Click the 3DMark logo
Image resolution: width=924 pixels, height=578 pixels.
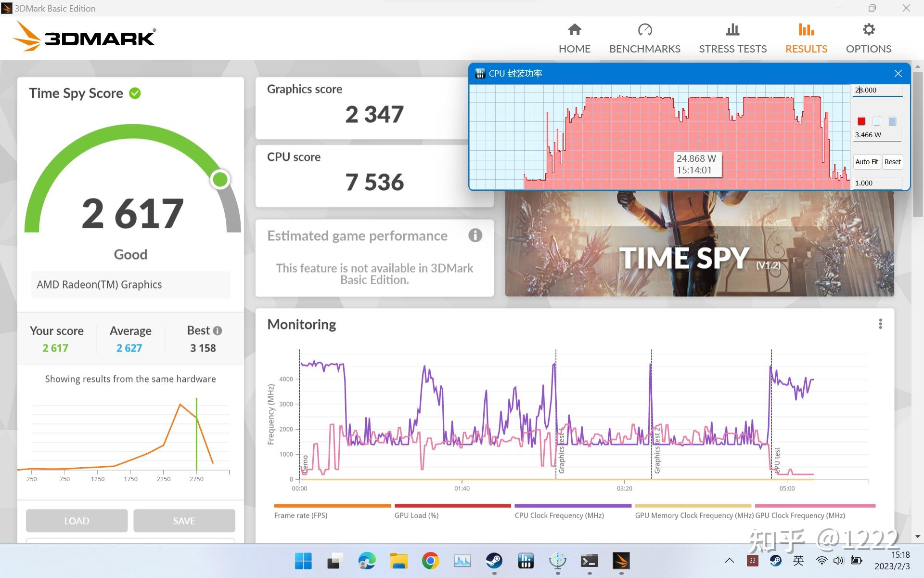click(x=84, y=36)
